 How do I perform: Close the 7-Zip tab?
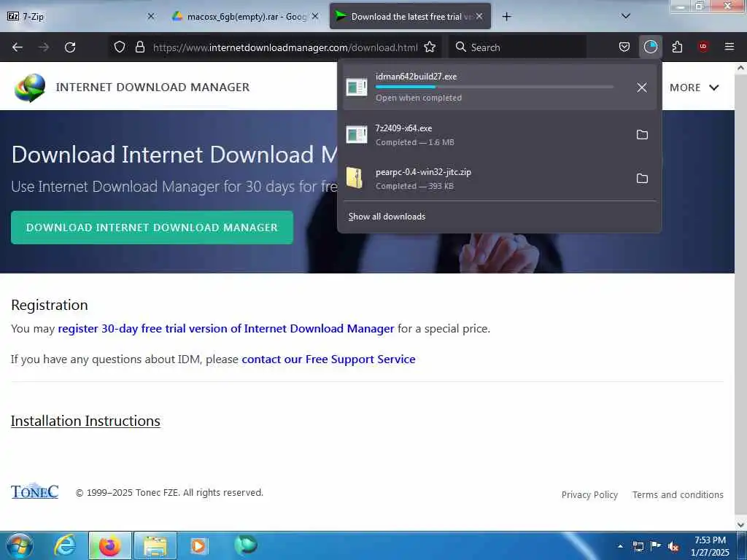click(x=151, y=17)
